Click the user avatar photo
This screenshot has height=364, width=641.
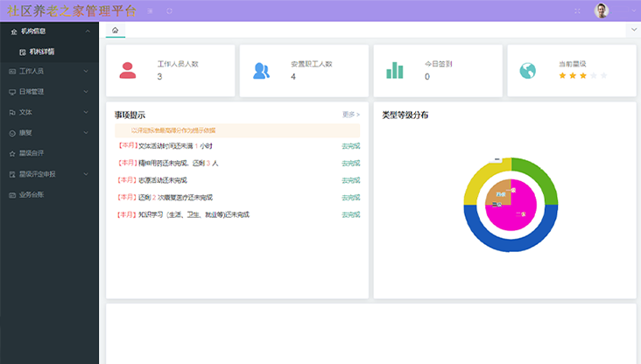[602, 10]
